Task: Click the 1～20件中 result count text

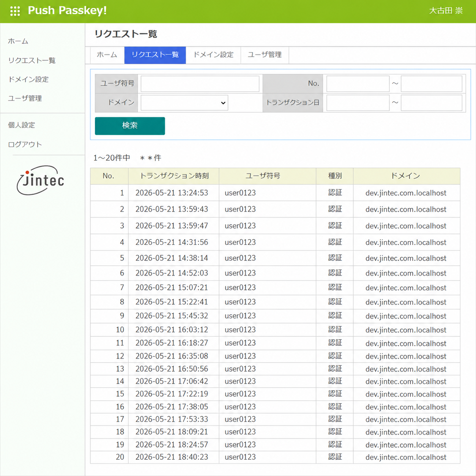Action: (112, 158)
